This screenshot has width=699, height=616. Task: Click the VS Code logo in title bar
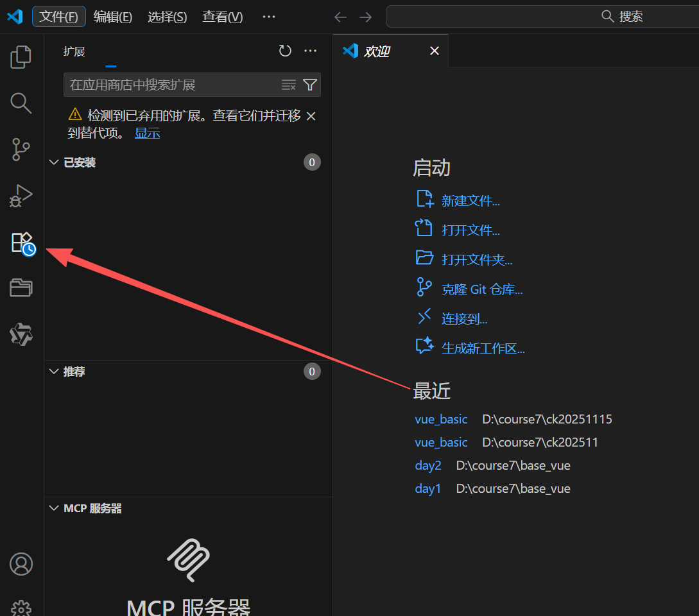coord(15,17)
